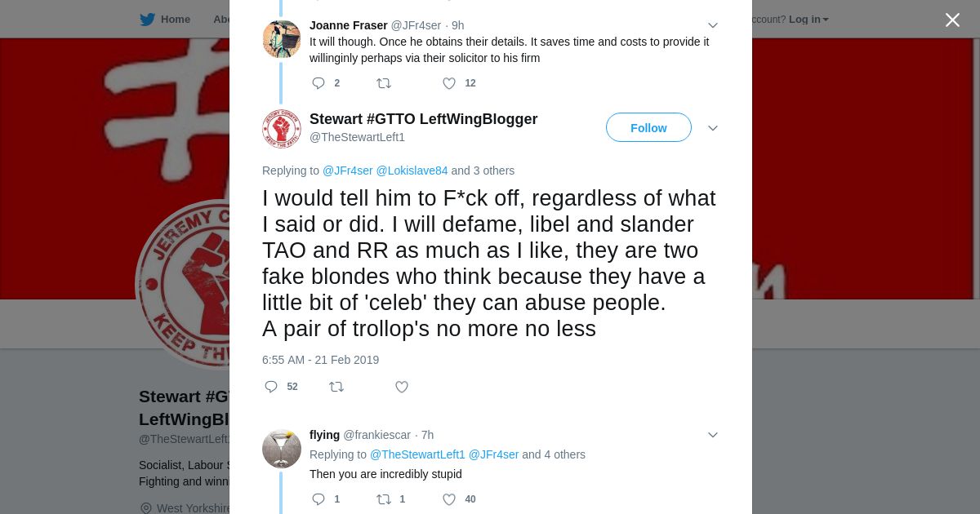Follow Stewart #GTTO LeftWingBlogger
980x514 pixels.
[648, 128]
